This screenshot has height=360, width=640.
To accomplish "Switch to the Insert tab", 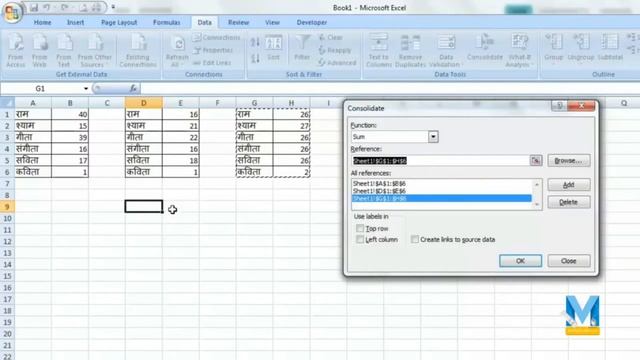I will tap(76, 22).
